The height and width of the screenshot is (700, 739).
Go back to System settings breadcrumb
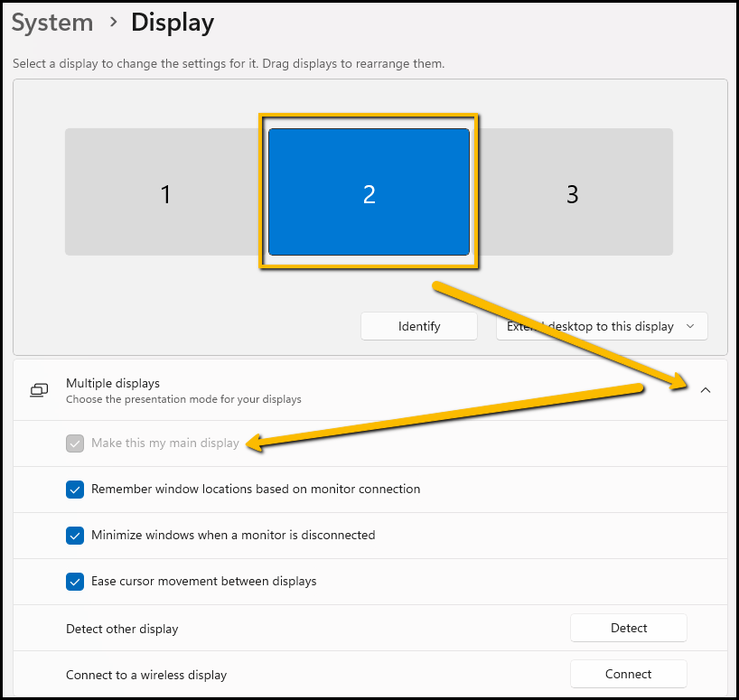[52, 23]
